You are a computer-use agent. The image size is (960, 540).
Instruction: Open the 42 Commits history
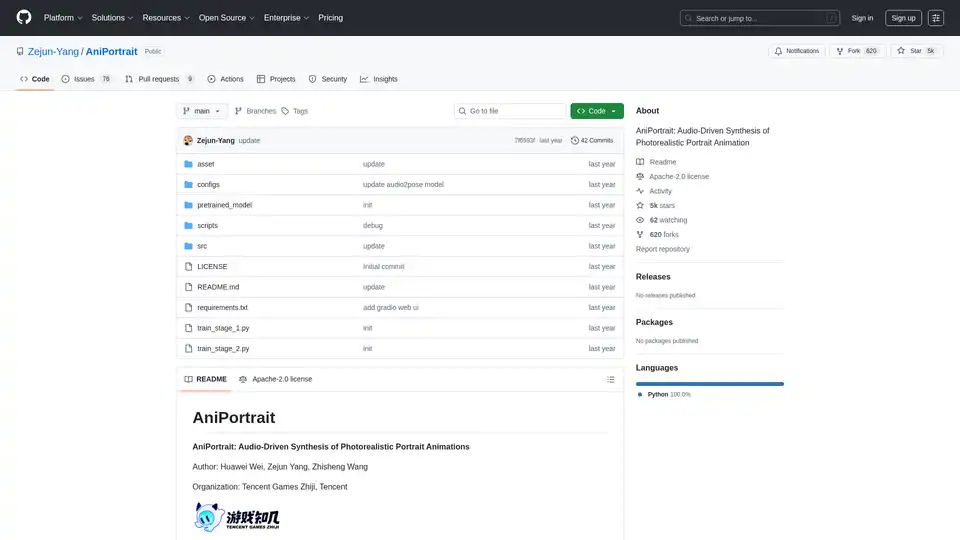592,140
